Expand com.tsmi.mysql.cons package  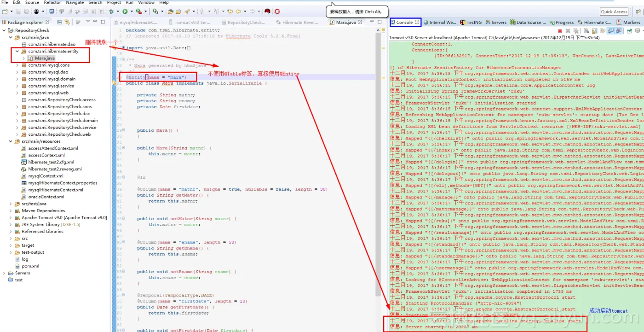click(17, 65)
